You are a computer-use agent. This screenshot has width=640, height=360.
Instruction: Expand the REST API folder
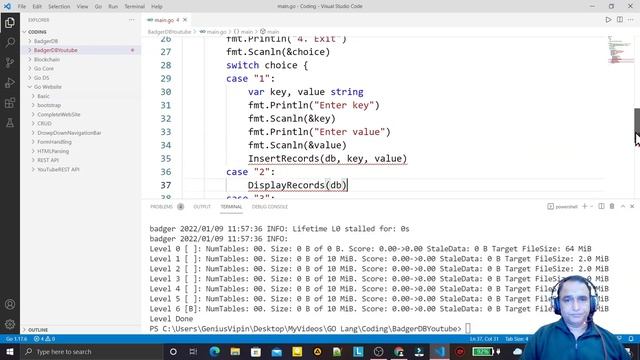[x=48, y=160]
